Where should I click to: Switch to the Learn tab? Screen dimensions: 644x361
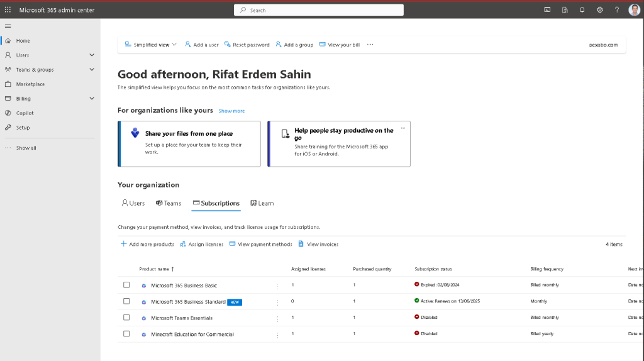coord(262,203)
